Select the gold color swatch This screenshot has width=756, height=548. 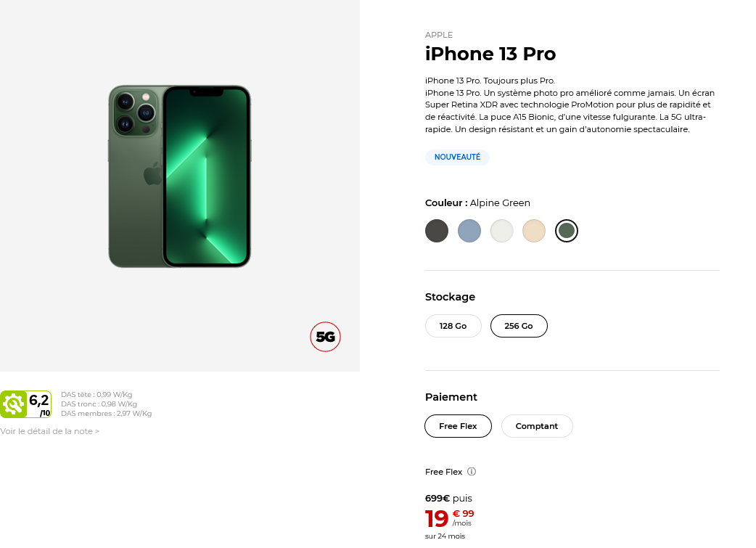[x=534, y=231]
